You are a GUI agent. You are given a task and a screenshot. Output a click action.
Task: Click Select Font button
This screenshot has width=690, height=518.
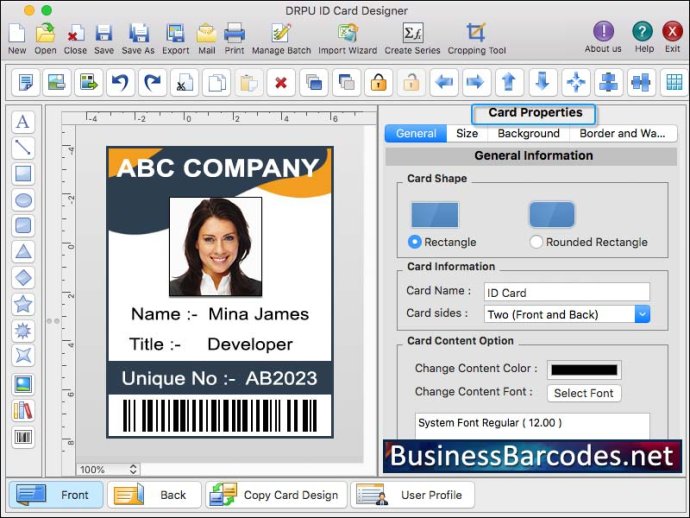coord(584,393)
